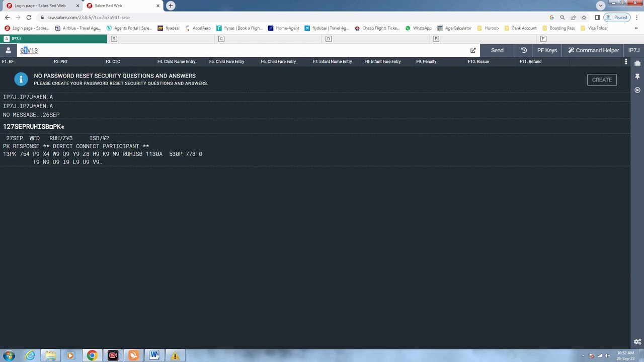Open Microsoft Word from the taskbar
The width and height of the screenshot is (644, 362).
click(x=154, y=355)
